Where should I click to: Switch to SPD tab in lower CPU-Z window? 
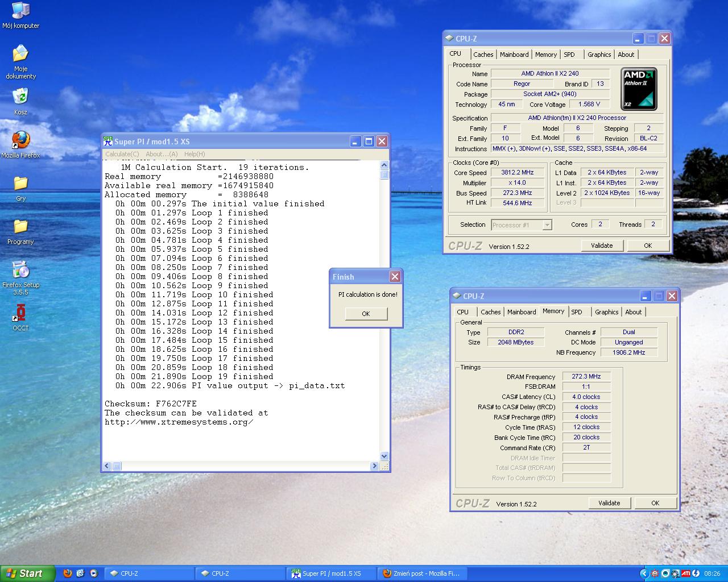(577, 312)
